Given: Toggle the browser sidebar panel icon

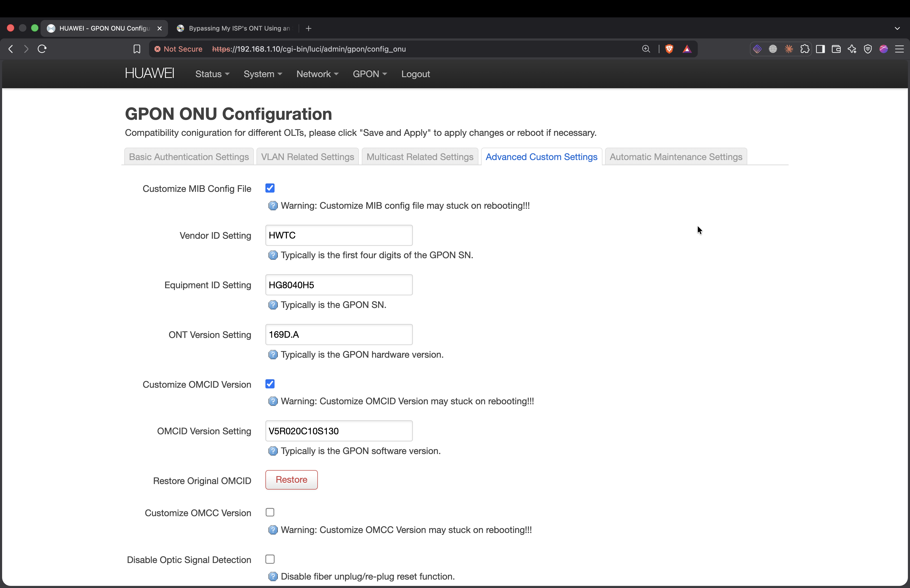Looking at the screenshot, I should tap(820, 49).
